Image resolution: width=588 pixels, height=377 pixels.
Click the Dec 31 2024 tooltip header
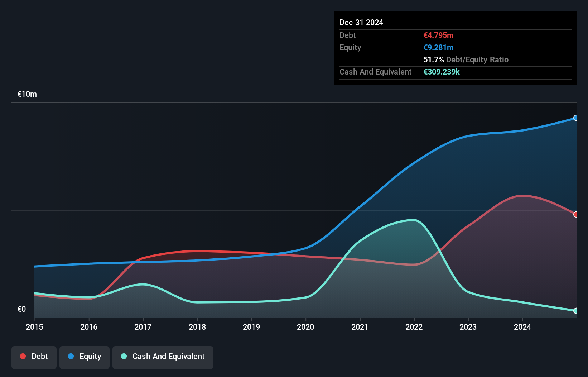click(x=361, y=22)
